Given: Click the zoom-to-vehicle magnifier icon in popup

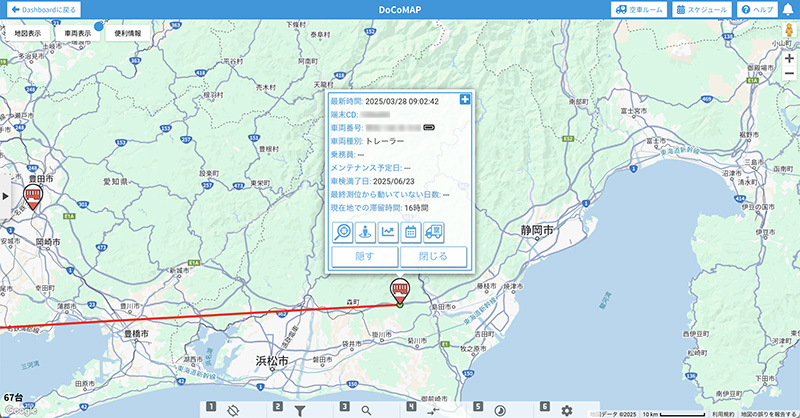Looking at the screenshot, I should (342, 232).
